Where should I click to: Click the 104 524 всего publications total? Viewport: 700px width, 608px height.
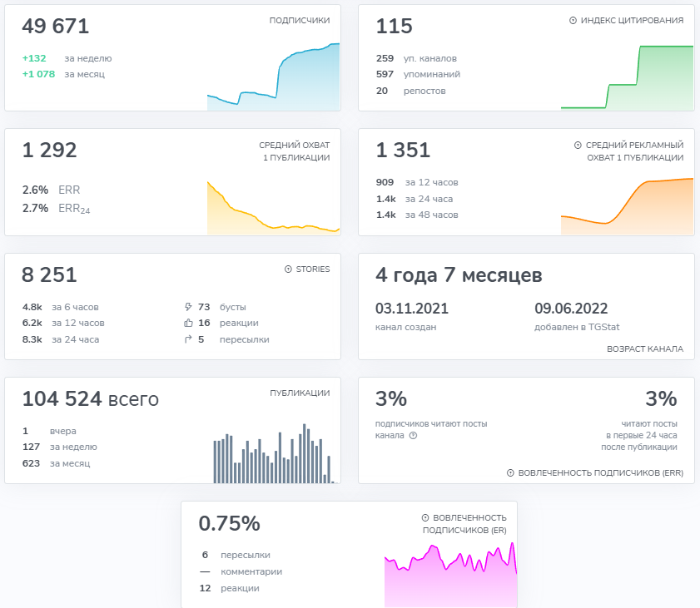click(x=91, y=398)
